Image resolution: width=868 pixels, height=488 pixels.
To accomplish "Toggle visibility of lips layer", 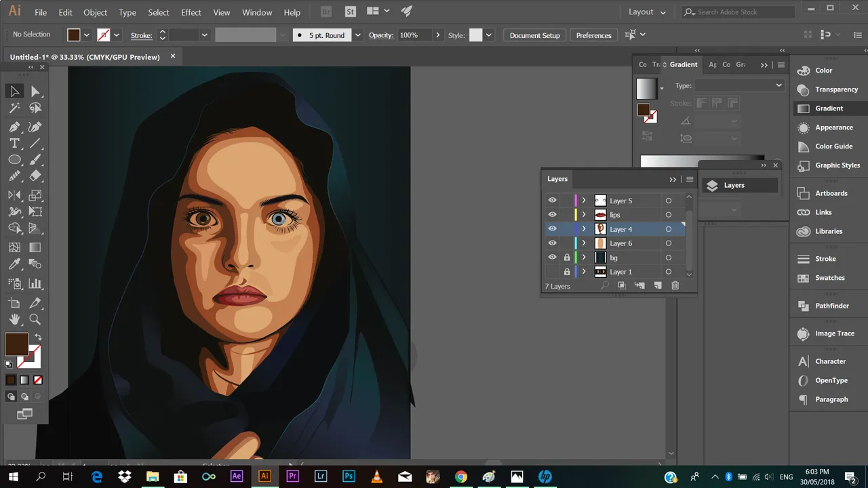I will point(552,215).
